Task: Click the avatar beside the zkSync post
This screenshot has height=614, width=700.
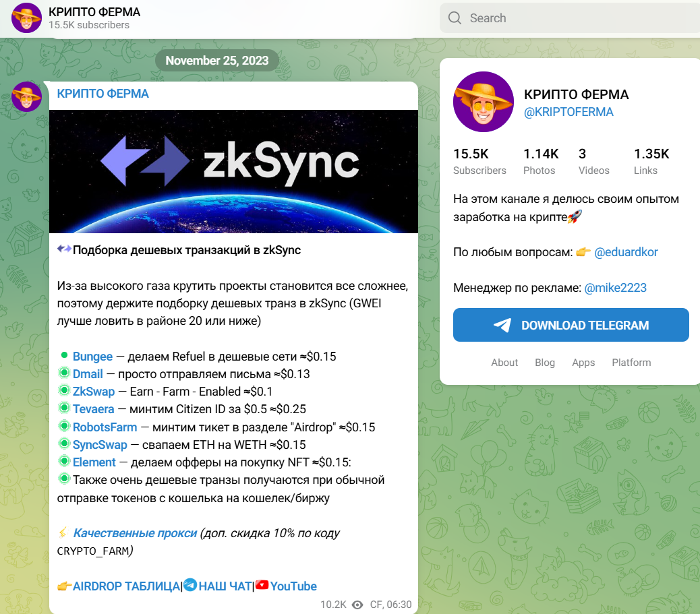Action: coord(26,96)
